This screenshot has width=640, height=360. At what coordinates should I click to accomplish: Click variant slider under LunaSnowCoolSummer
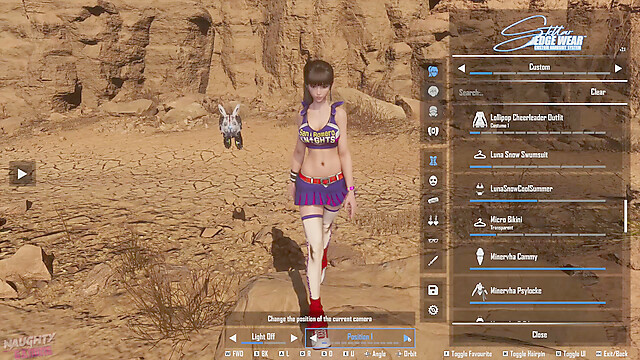click(538, 201)
